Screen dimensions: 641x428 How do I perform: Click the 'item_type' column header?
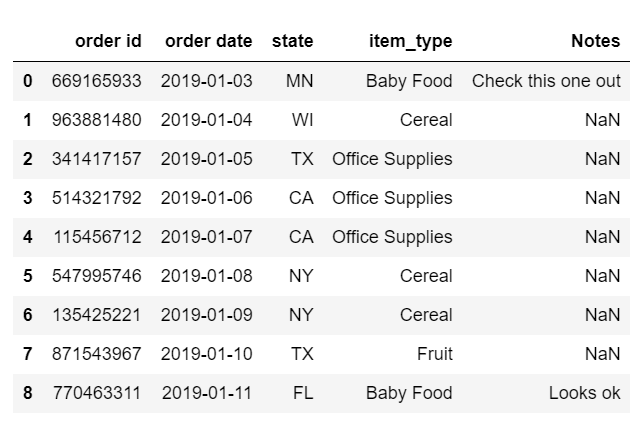411,42
